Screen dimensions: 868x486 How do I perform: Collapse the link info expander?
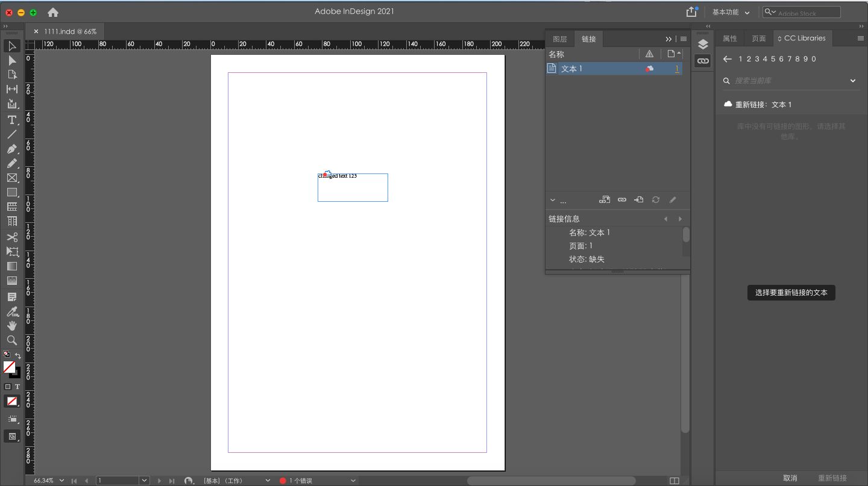coord(552,199)
